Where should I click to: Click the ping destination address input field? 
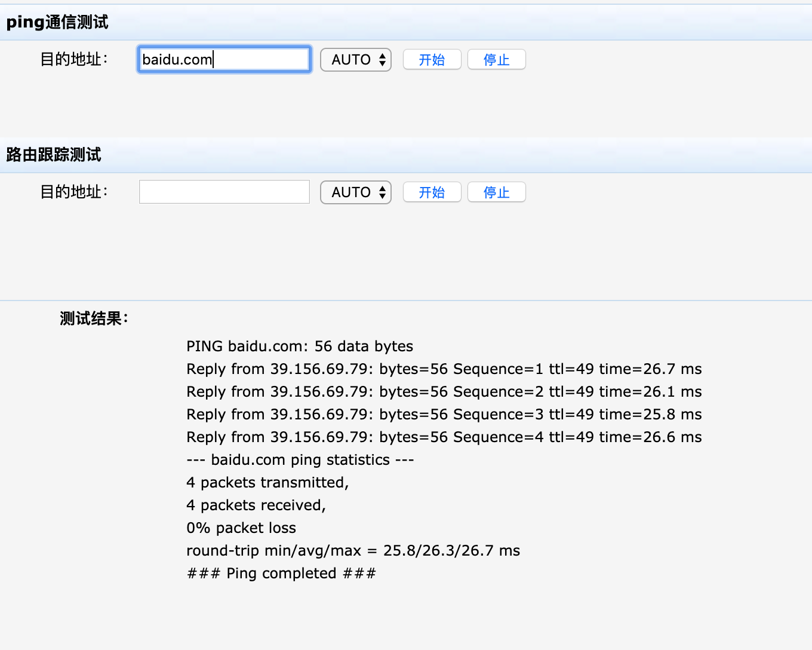(x=224, y=60)
